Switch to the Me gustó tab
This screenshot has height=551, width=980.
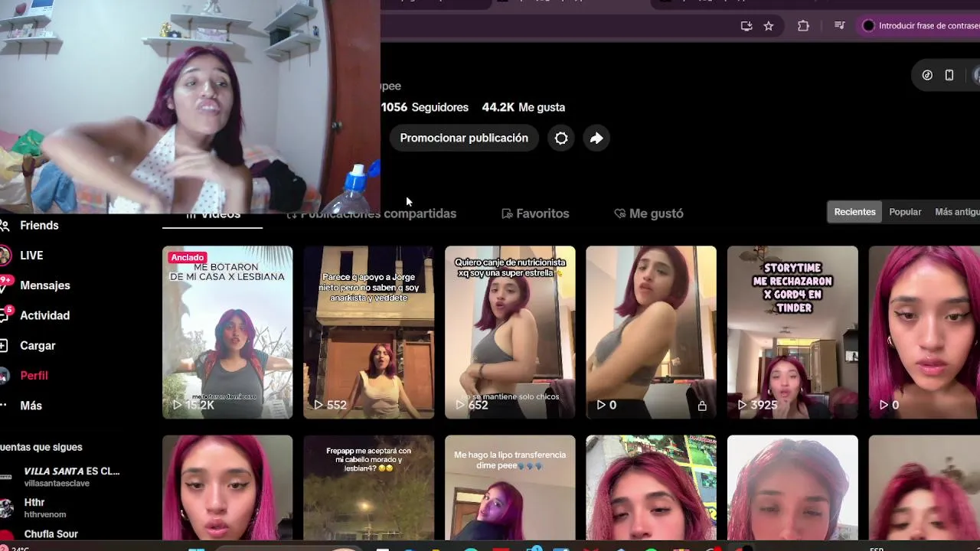click(648, 214)
